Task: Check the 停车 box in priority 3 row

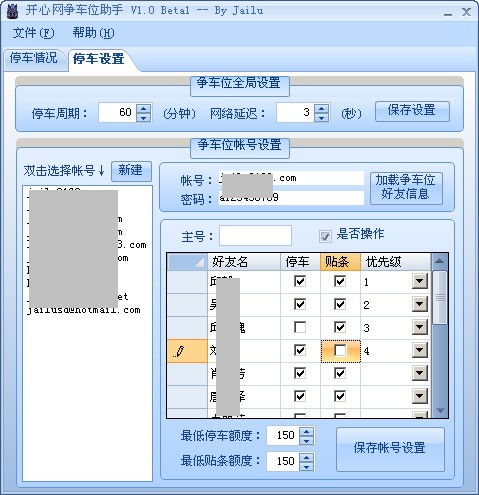Action: (300, 328)
